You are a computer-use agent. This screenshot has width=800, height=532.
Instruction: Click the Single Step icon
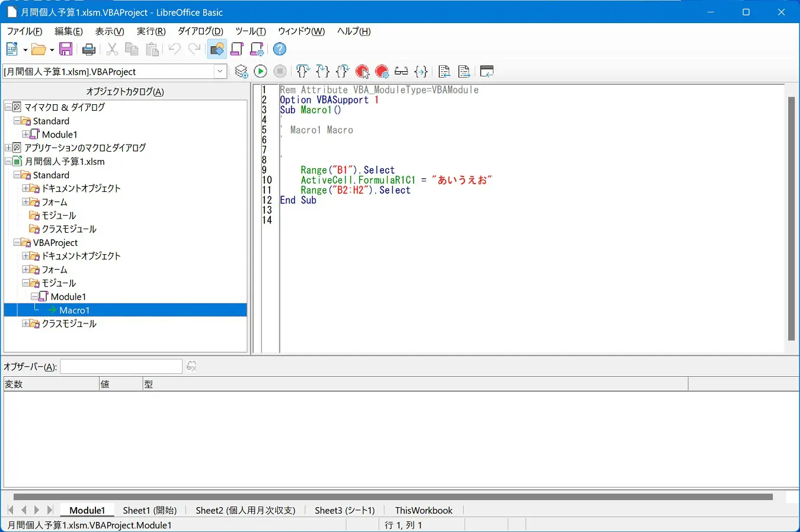pyautogui.click(x=323, y=72)
